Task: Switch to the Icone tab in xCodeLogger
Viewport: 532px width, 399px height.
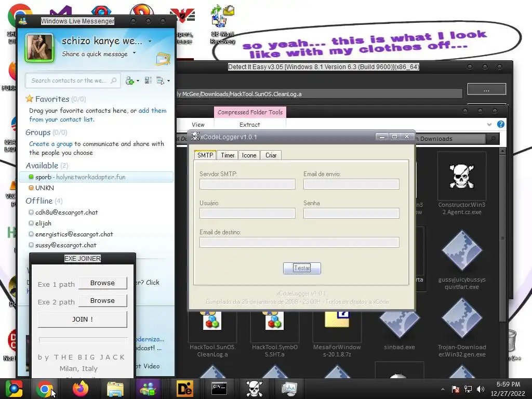Action: click(x=249, y=155)
